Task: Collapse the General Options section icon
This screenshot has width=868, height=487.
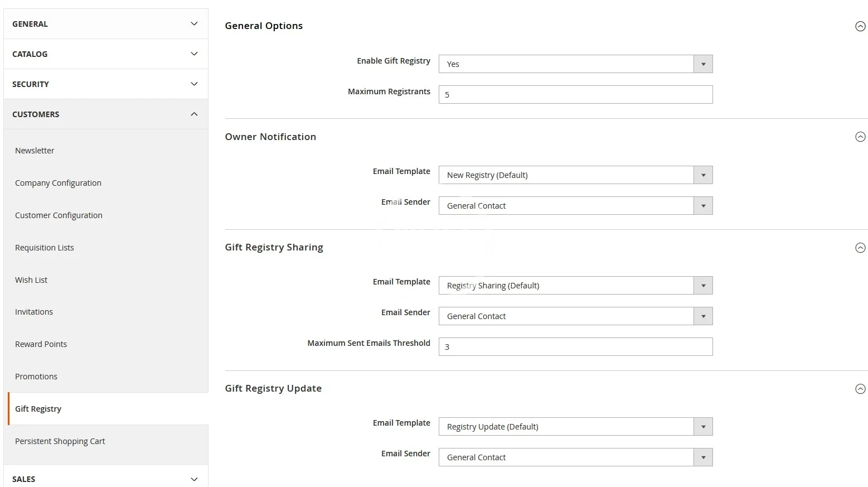Action: coord(860,26)
